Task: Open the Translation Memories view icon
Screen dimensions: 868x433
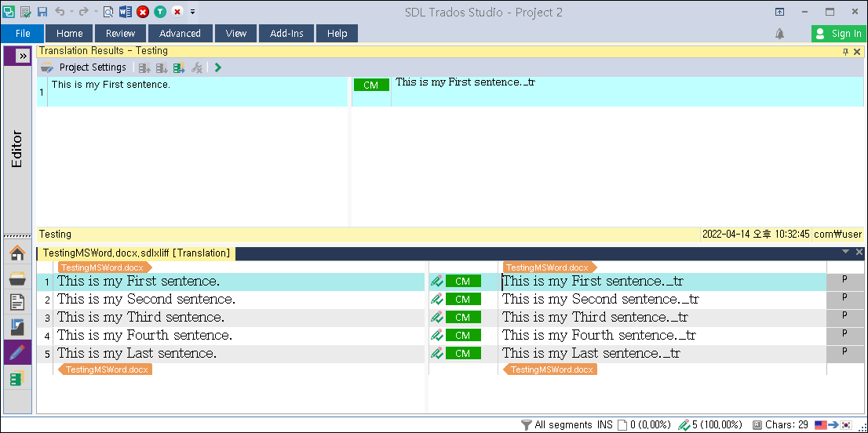Action: point(18,379)
